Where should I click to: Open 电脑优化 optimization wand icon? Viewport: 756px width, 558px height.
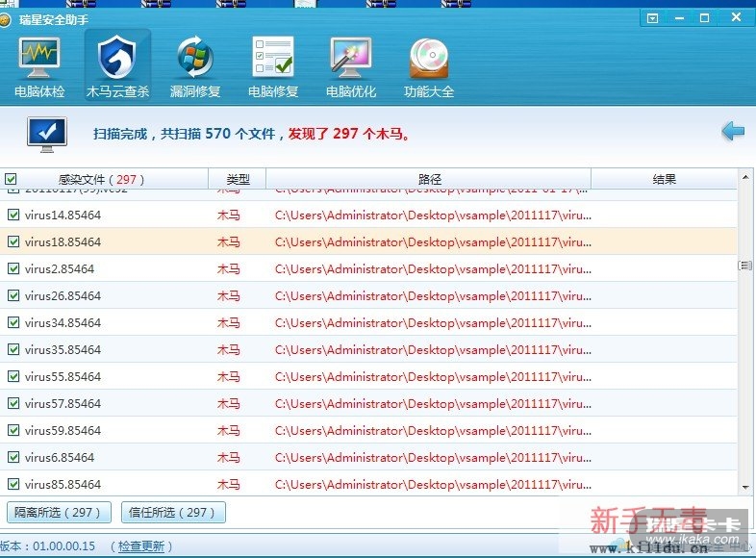coord(350,67)
